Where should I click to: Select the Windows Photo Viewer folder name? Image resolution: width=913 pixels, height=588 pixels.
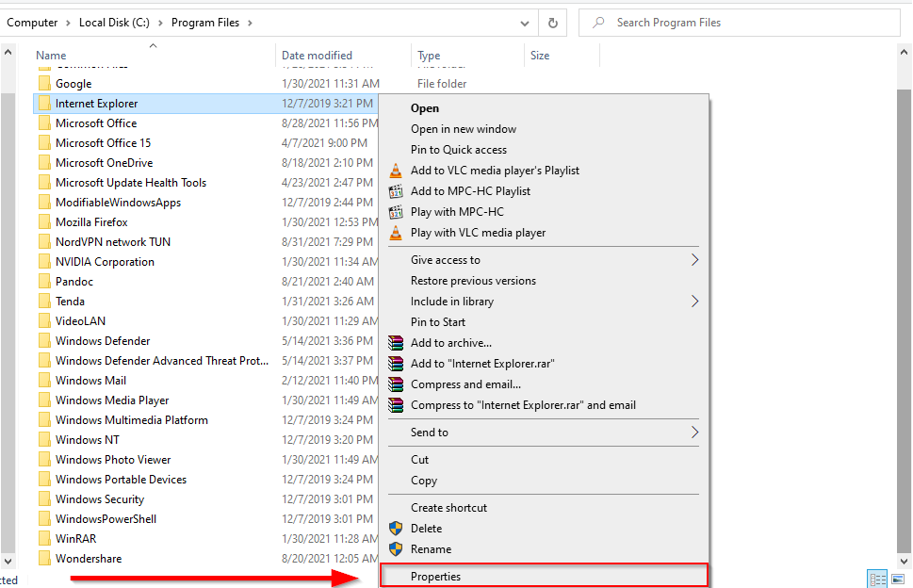[x=113, y=460]
